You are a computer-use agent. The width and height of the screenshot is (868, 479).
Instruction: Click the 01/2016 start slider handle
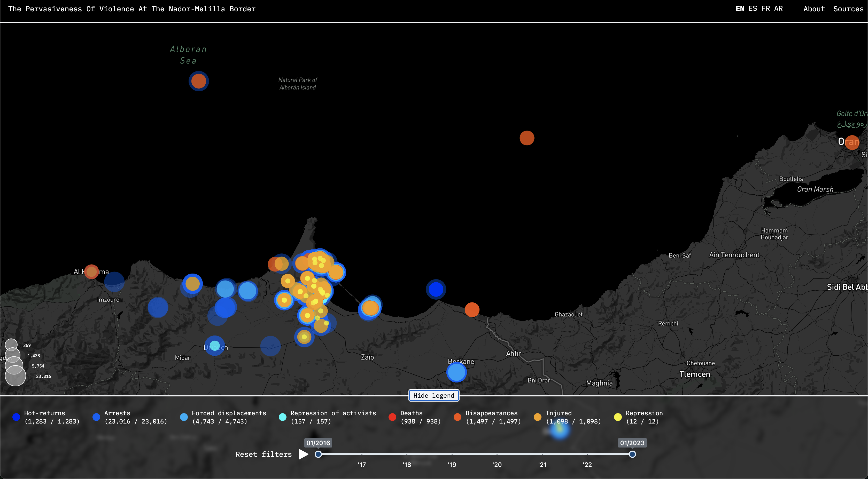[318, 454]
